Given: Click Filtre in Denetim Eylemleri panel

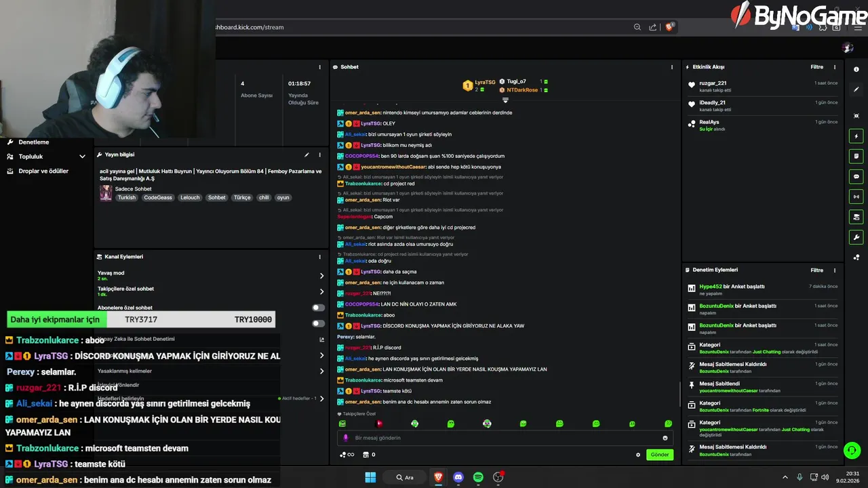Looking at the screenshot, I should click(817, 270).
